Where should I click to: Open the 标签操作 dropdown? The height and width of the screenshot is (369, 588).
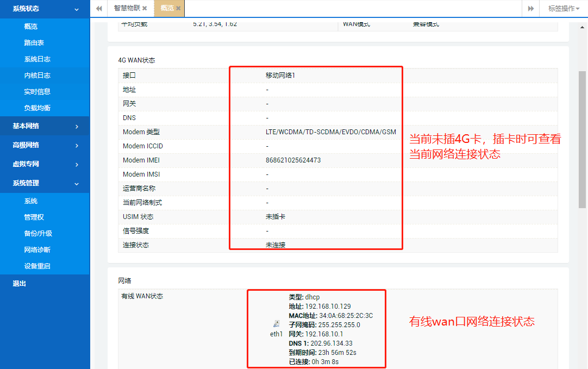pos(562,9)
